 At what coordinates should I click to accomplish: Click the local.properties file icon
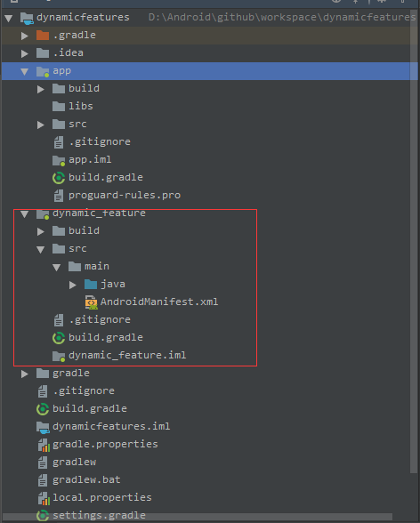click(44, 498)
